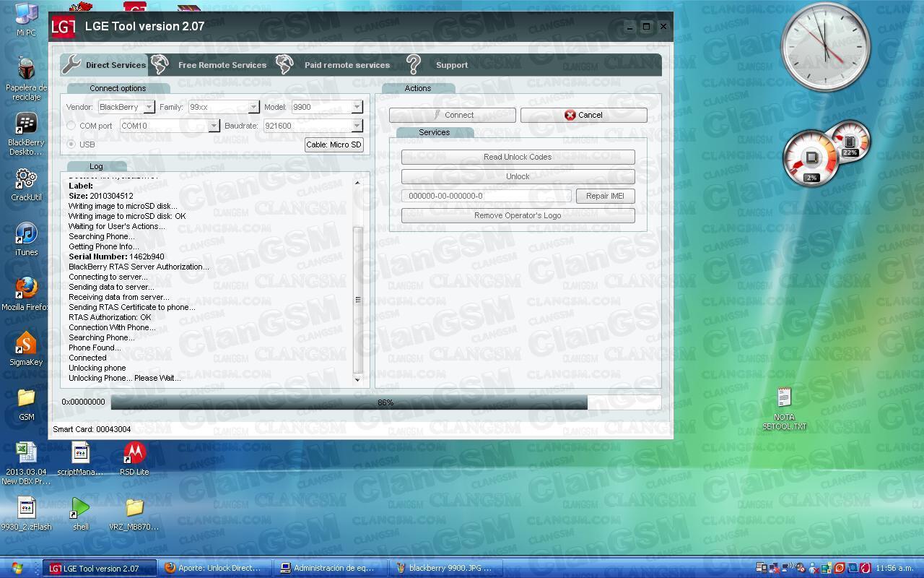Click the question mark Support icon
Image resolution: width=924 pixels, height=578 pixels.
click(414, 64)
